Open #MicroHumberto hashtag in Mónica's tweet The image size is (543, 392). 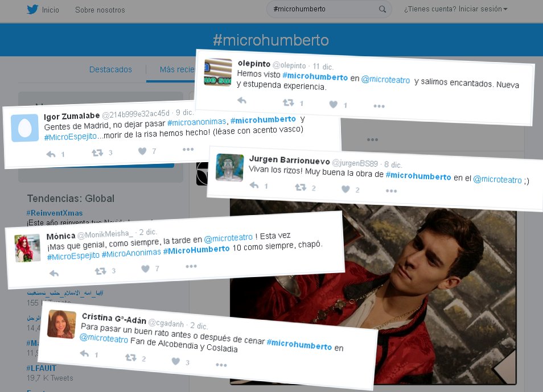[196, 250]
